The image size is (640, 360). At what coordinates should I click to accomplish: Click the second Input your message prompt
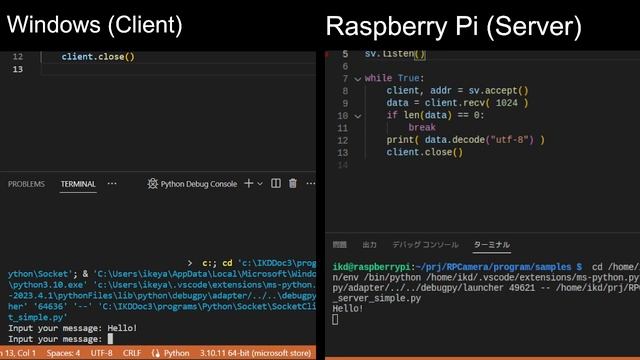pos(55,339)
